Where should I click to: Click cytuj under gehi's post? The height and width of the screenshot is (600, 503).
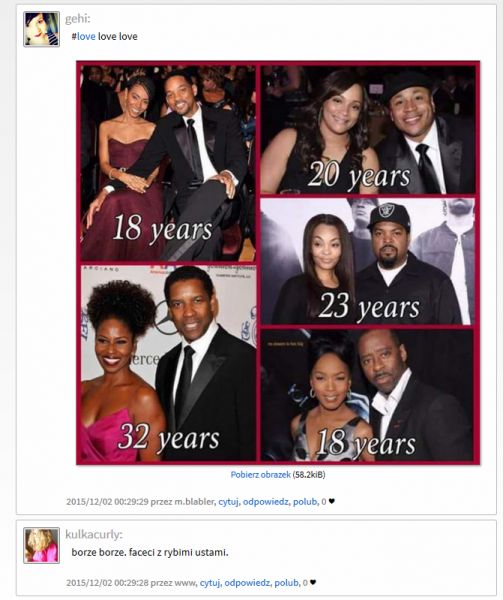[229, 501]
